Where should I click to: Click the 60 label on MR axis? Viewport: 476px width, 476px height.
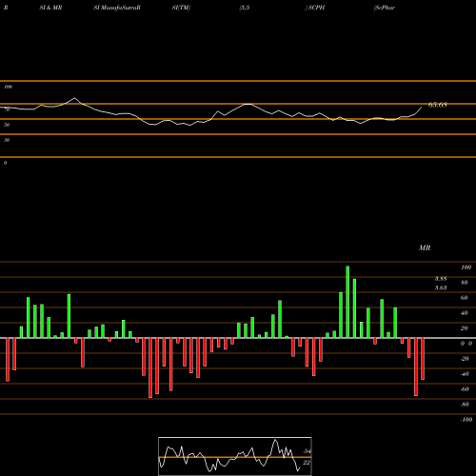pos(465,298)
